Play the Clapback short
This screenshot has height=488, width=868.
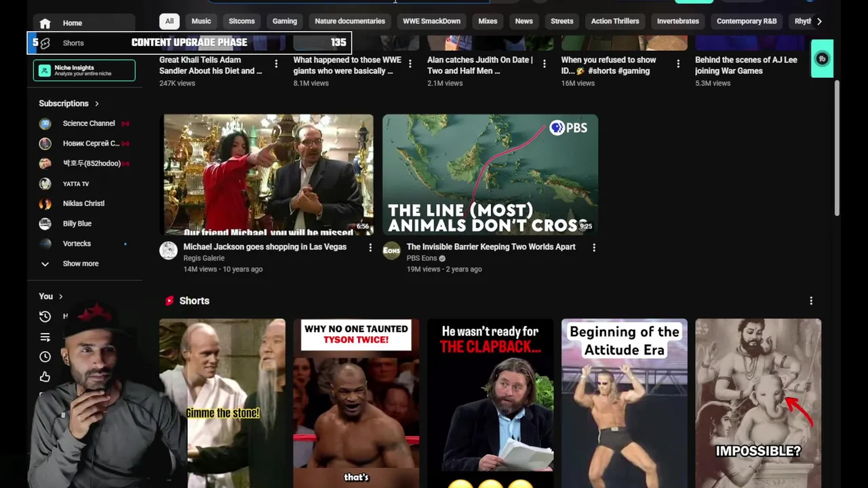pos(490,403)
